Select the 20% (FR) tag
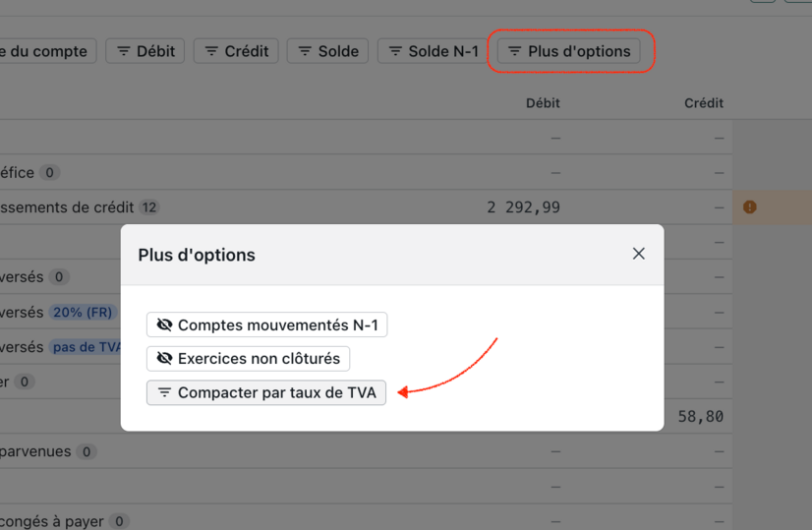Image resolution: width=812 pixels, height=530 pixels. (83, 313)
